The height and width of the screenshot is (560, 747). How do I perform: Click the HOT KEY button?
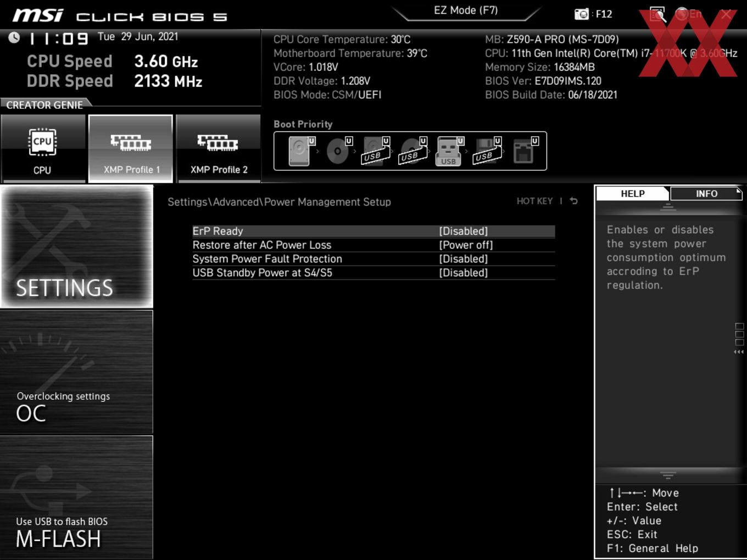pos(534,201)
